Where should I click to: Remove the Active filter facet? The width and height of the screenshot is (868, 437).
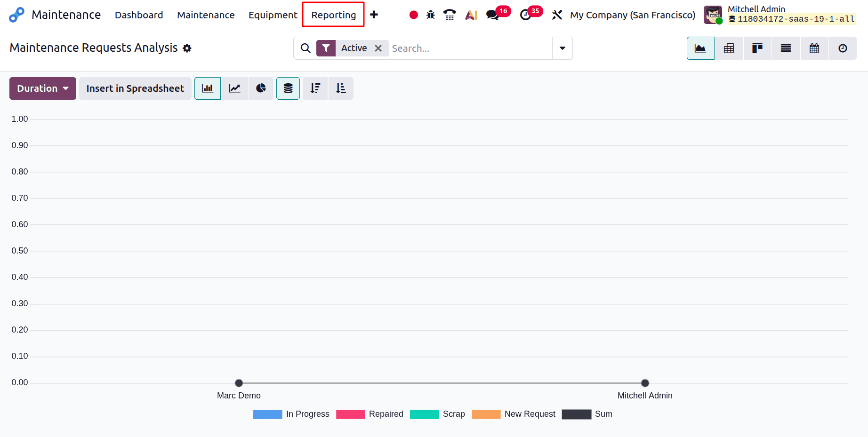coord(378,48)
